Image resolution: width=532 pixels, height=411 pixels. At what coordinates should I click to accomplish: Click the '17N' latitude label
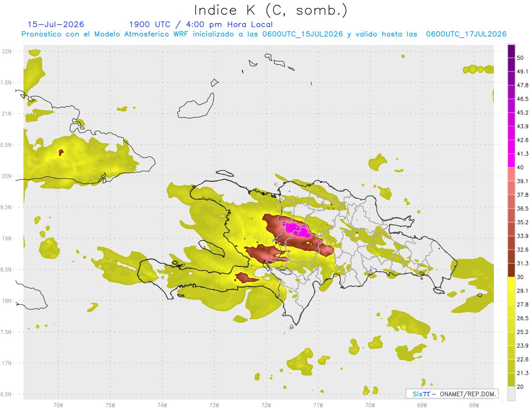tap(7, 363)
